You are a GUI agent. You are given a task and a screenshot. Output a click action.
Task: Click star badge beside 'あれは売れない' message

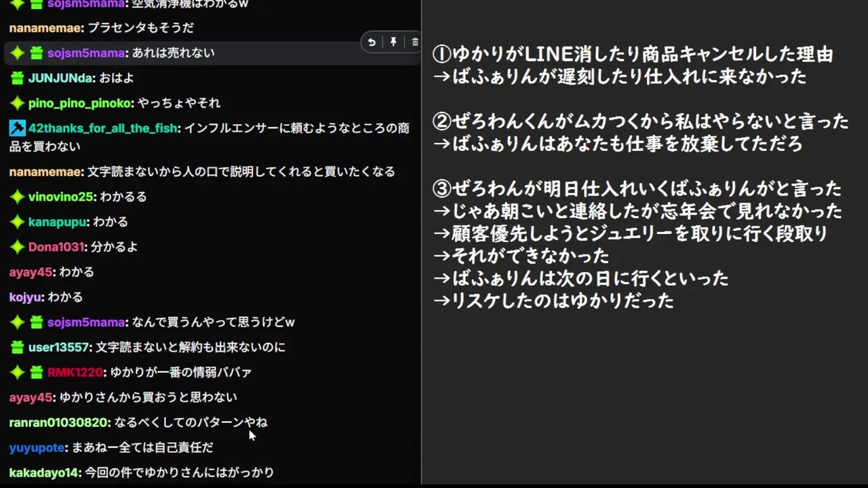point(17,53)
